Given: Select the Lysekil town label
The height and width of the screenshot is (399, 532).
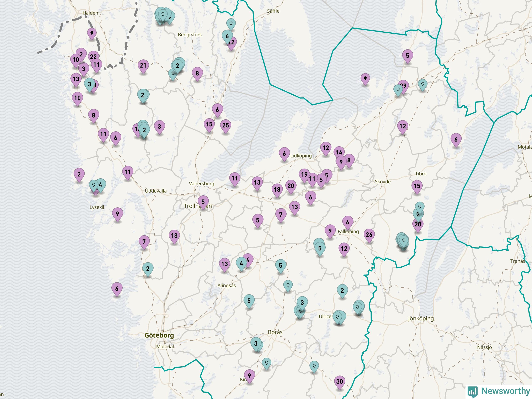Looking at the screenshot, I should click(x=97, y=207).
